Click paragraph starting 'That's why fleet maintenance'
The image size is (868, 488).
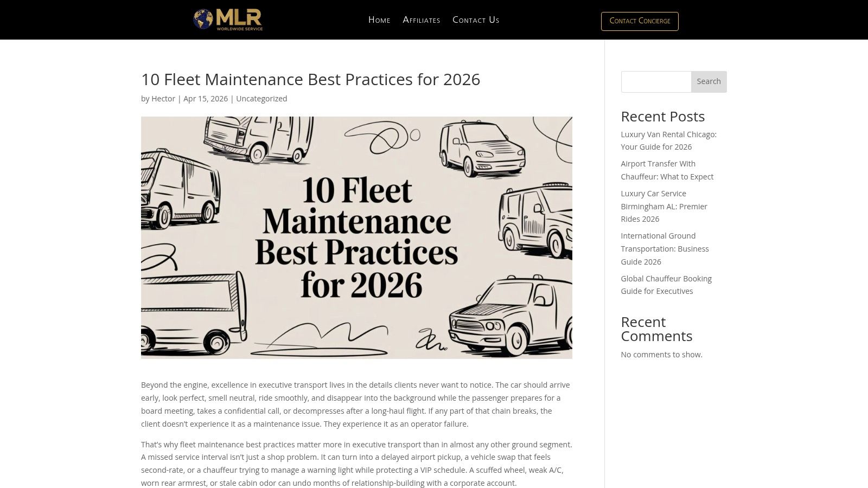pos(356,464)
